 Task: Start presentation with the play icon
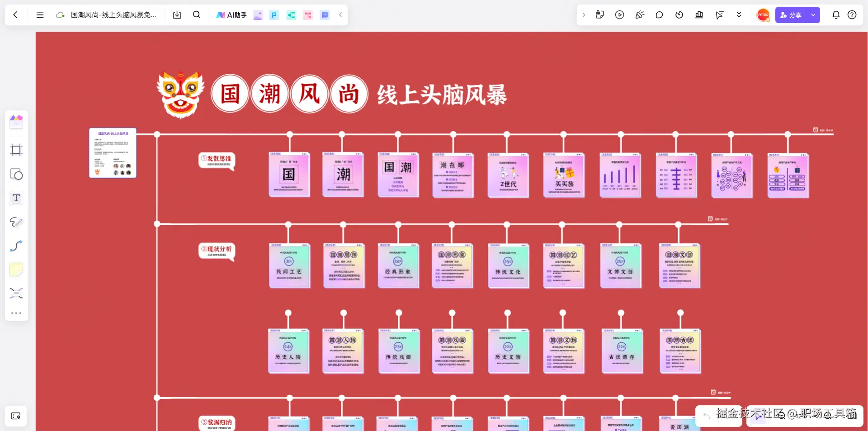pyautogui.click(x=619, y=14)
